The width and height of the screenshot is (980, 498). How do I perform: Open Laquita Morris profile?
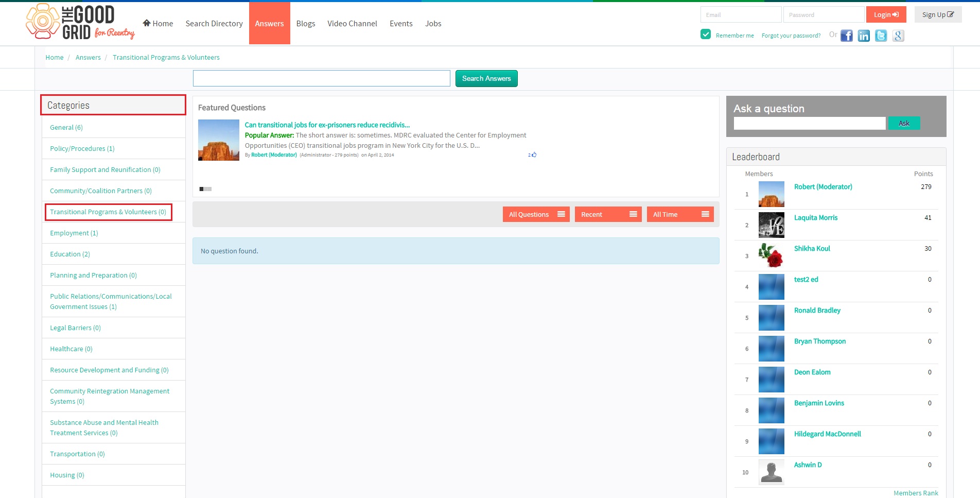(x=816, y=217)
